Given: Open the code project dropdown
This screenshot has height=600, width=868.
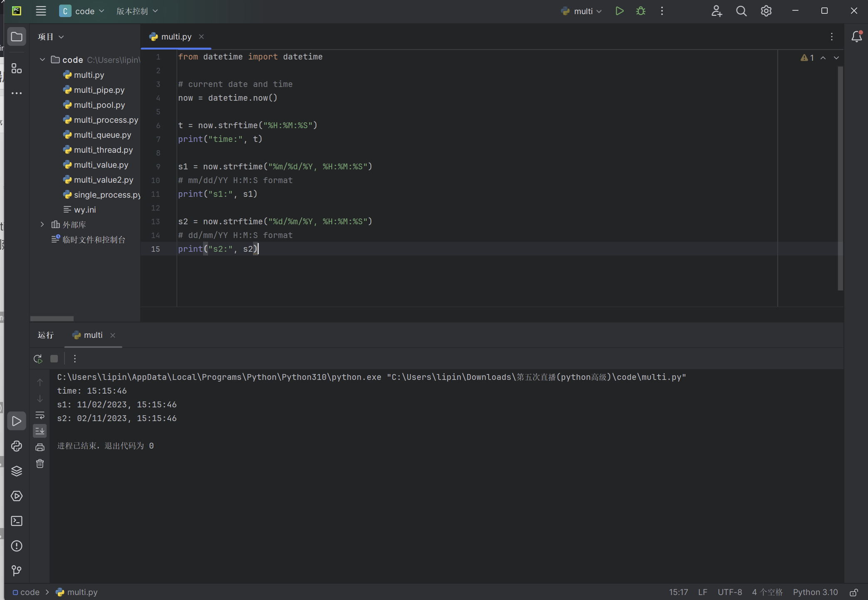Looking at the screenshot, I should [x=82, y=11].
